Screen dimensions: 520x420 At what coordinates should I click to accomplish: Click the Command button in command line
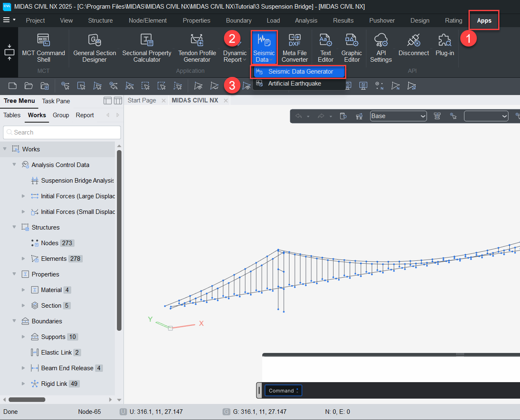283,391
